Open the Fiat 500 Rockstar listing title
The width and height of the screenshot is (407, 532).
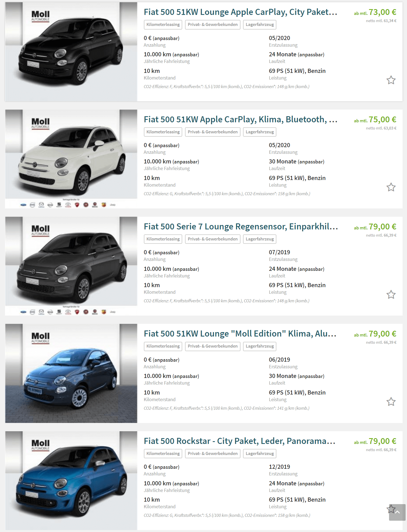(239, 441)
